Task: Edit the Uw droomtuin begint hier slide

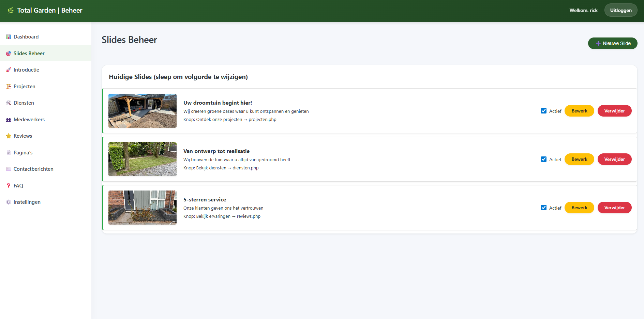Action: point(579,111)
